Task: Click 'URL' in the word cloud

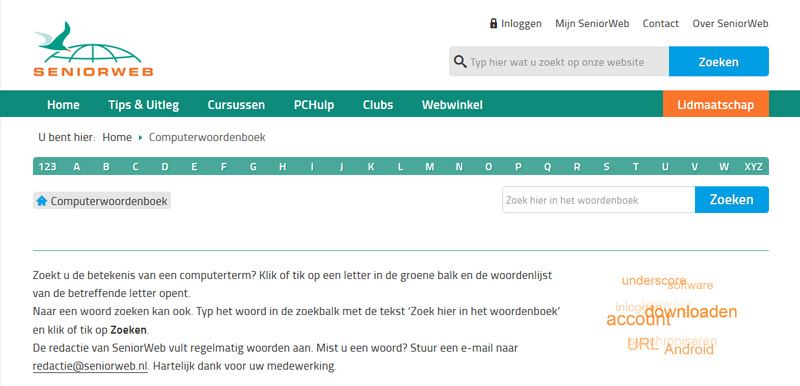Action: pos(643,345)
